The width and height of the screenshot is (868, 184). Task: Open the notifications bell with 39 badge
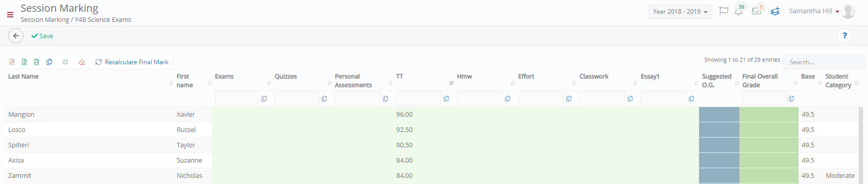coord(739,11)
